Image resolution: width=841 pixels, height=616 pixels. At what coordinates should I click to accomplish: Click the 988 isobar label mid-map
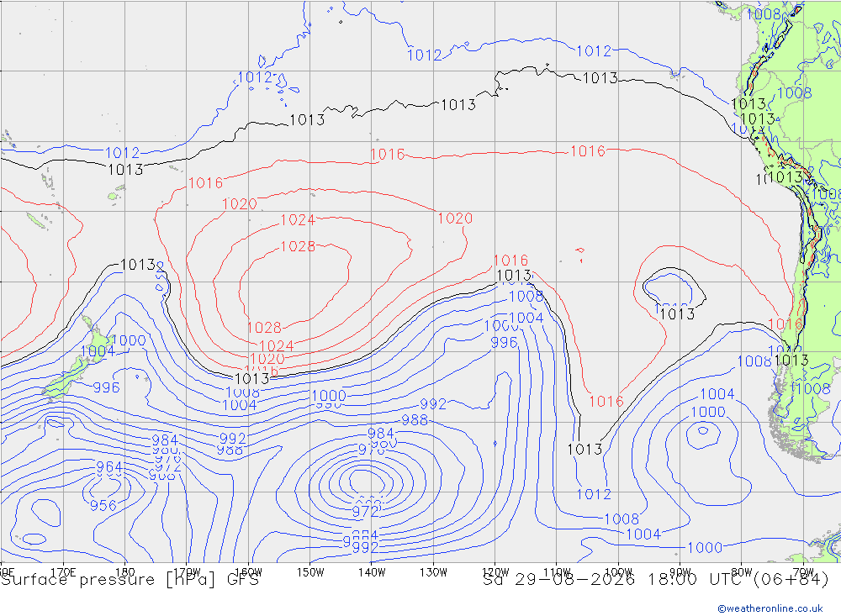[x=415, y=420]
